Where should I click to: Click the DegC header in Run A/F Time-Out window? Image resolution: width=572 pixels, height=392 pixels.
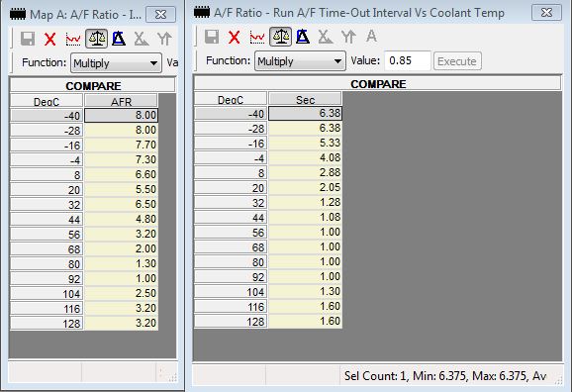(x=231, y=99)
